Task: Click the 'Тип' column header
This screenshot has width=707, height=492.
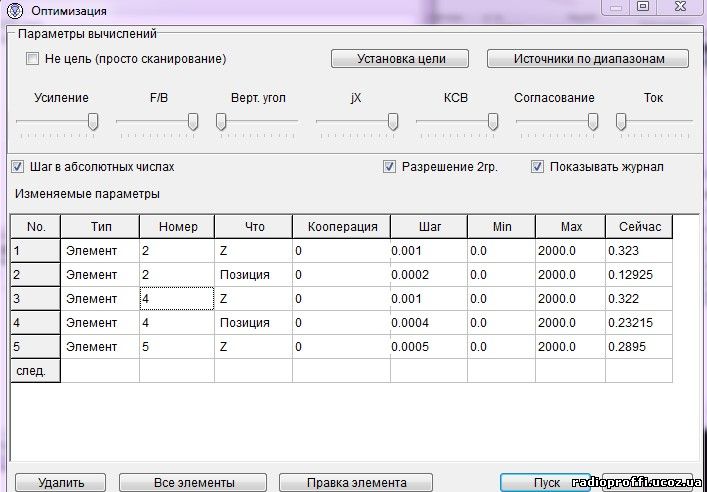Action: [x=100, y=226]
